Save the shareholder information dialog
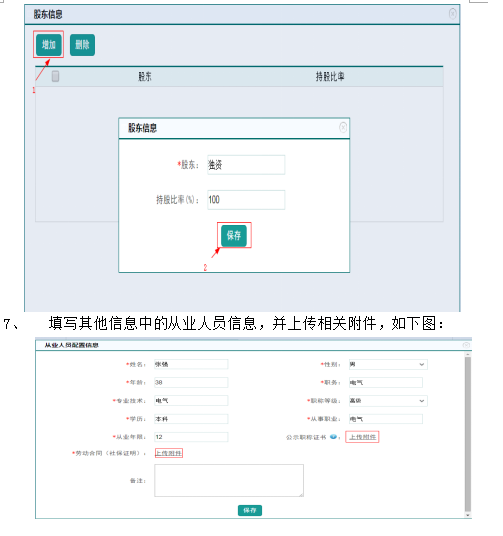 click(x=234, y=235)
